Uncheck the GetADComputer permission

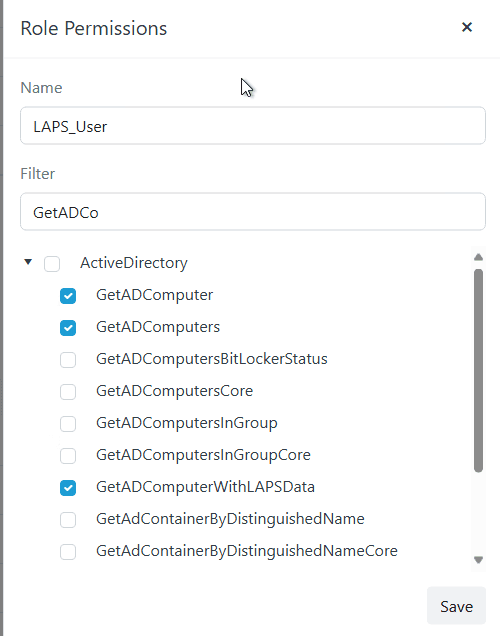point(68,296)
